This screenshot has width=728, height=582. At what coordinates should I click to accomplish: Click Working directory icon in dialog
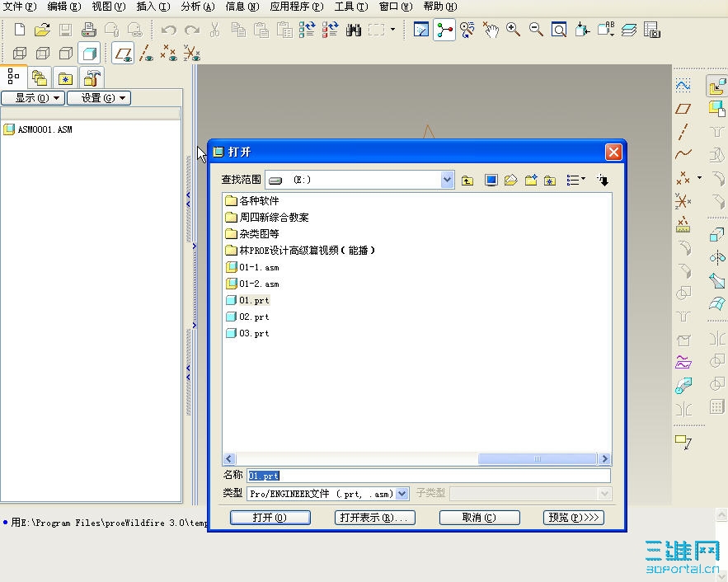click(510, 180)
